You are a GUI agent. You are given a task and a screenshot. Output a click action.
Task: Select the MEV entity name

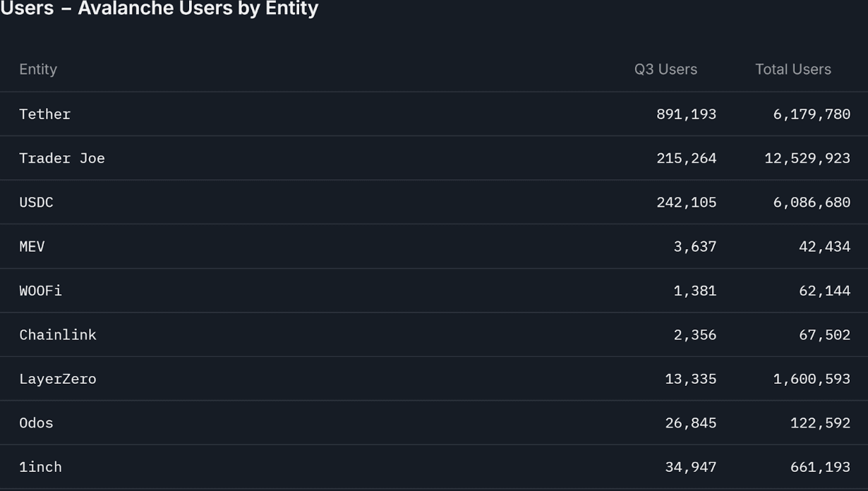click(32, 247)
